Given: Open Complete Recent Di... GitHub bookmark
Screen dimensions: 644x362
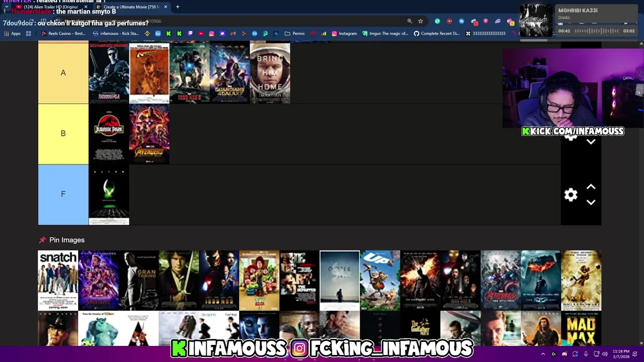Looking at the screenshot, I should [x=436, y=34].
